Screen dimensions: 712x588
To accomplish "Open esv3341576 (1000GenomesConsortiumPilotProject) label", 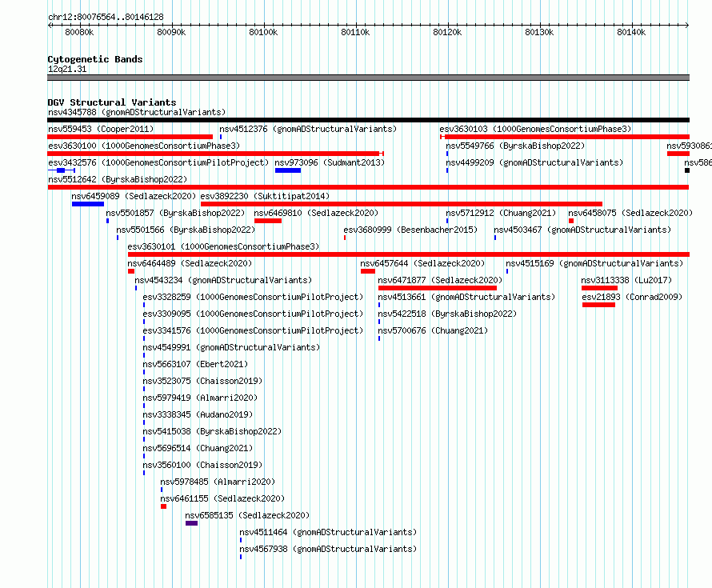I will (254, 330).
